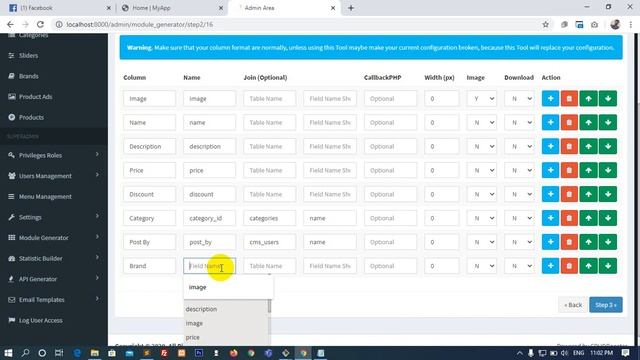Click the Category row join table 'categories' field
Image resolution: width=640 pixels, height=360 pixels.
(x=269, y=218)
